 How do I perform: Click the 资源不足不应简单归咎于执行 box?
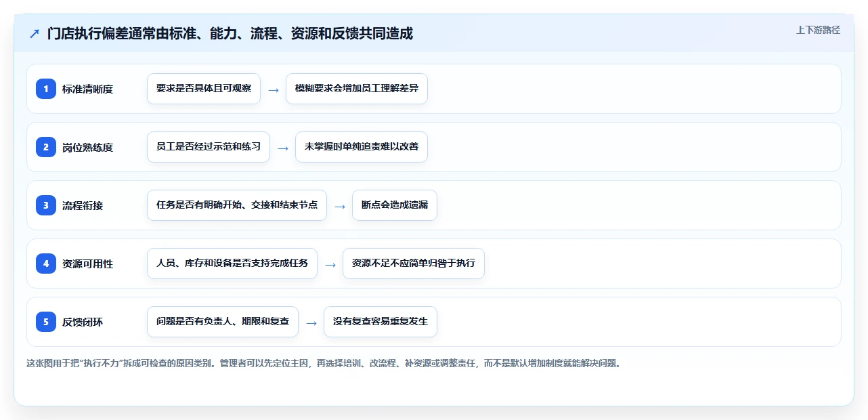click(414, 264)
